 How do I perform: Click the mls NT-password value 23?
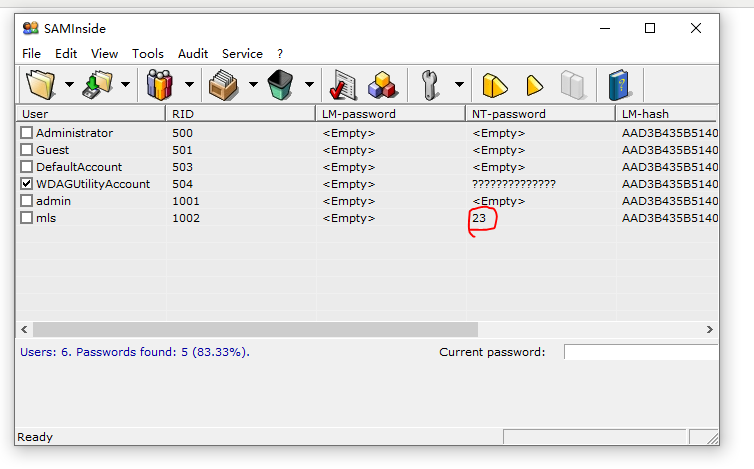coord(479,218)
